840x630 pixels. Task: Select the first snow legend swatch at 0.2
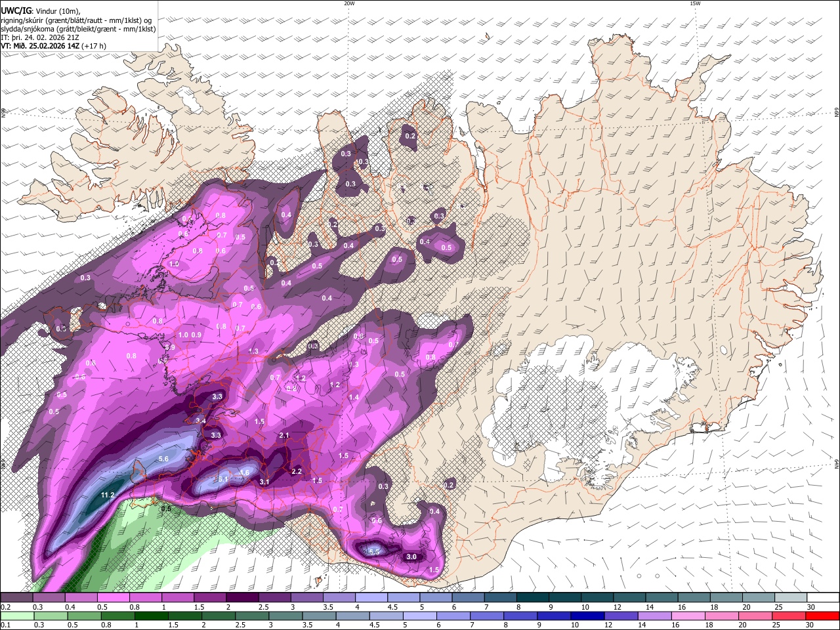point(17,598)
